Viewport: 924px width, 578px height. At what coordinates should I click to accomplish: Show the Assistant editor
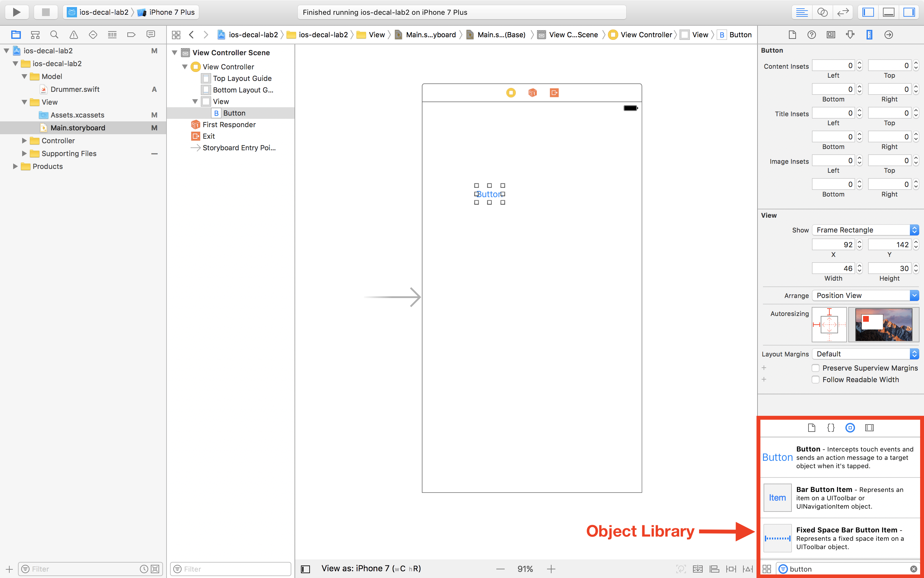[x=822, y=12]
